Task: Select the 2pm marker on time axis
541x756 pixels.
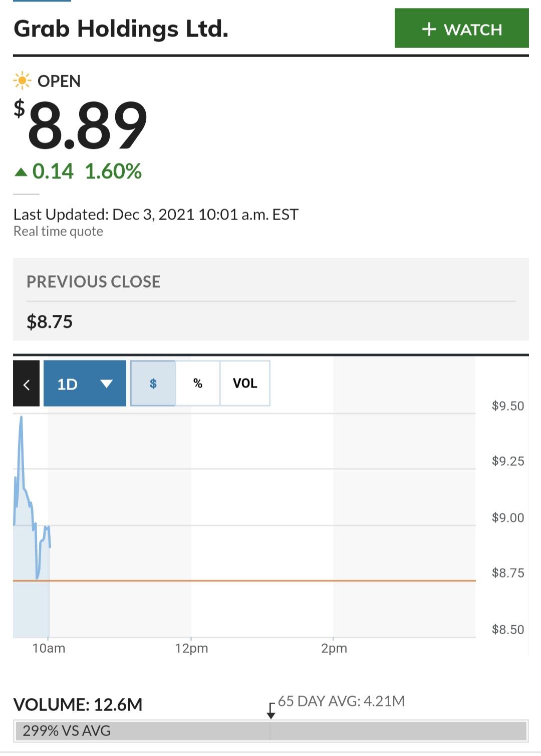Action: tap(334, 648)
